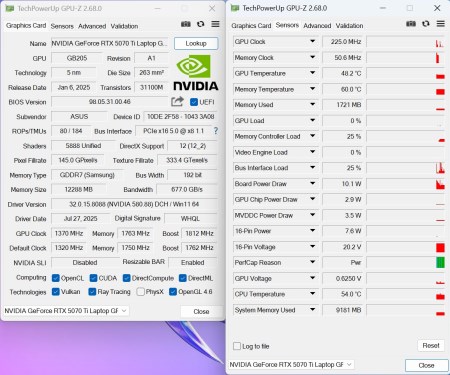
Task: Click the Reset button
Action: [x=431, y=346]
